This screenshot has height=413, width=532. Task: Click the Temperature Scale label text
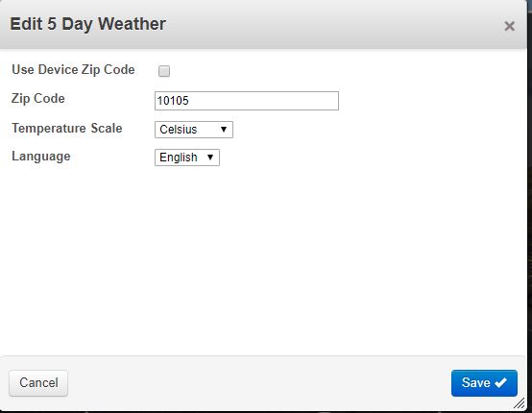[67, 129]
